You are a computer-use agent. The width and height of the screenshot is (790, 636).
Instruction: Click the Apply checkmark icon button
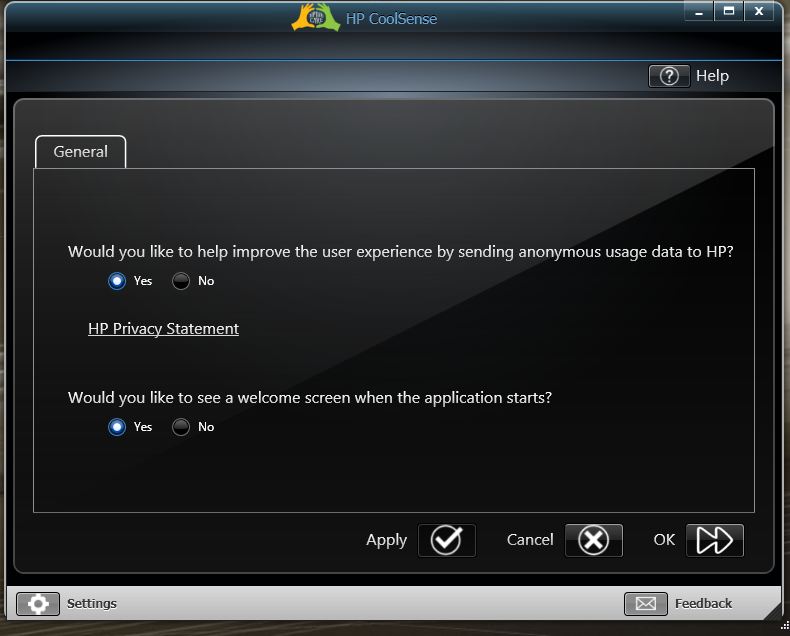pyautogui.click(x=446, y=540)
